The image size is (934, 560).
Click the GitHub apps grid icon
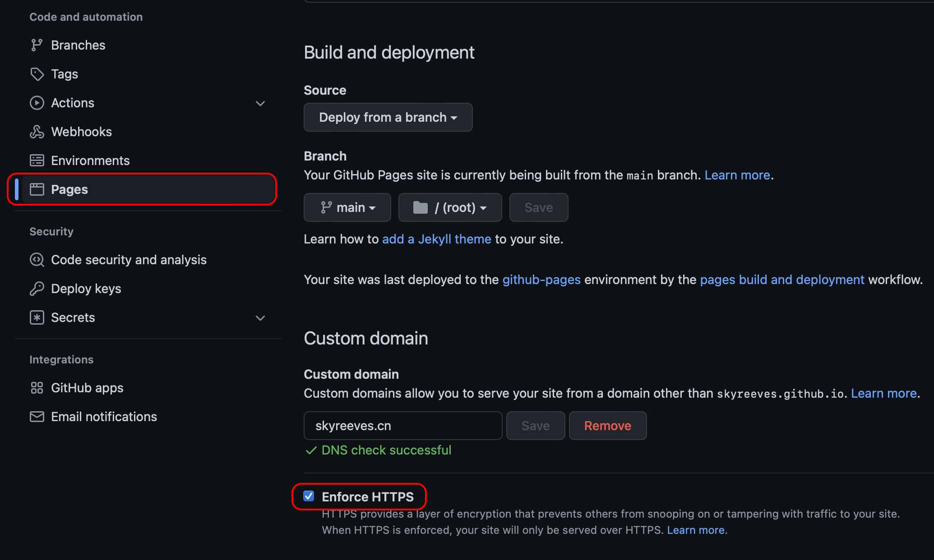37,388
